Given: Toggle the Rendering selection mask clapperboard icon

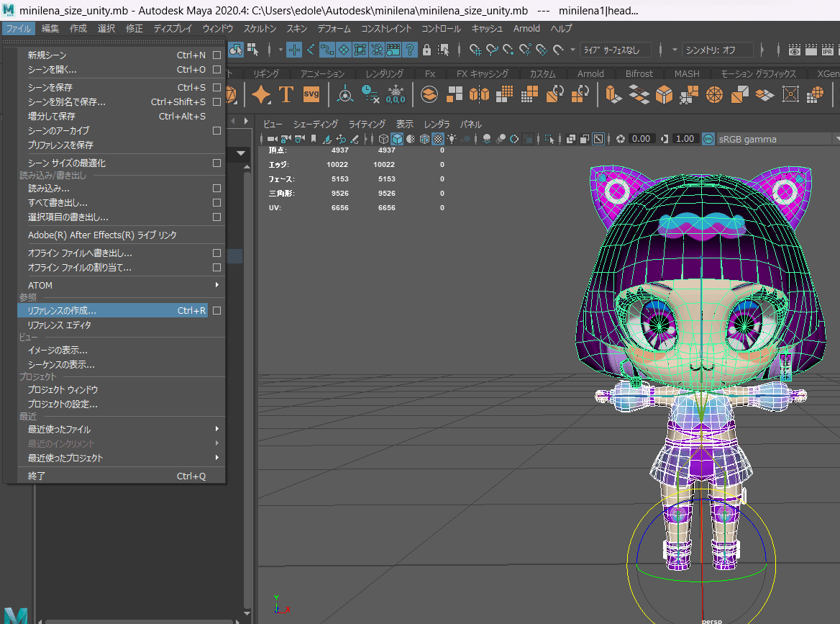Looking at the screenshot, I should pyautogui.click(x=393, y=50).
